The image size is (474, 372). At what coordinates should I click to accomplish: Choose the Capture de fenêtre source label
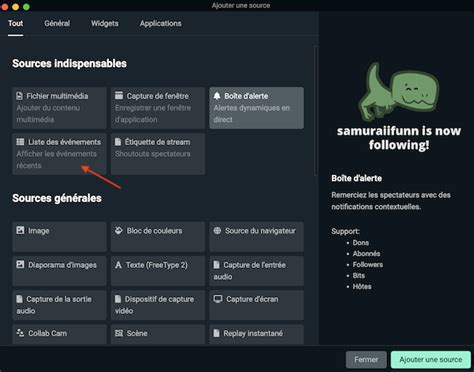(157, 96)
